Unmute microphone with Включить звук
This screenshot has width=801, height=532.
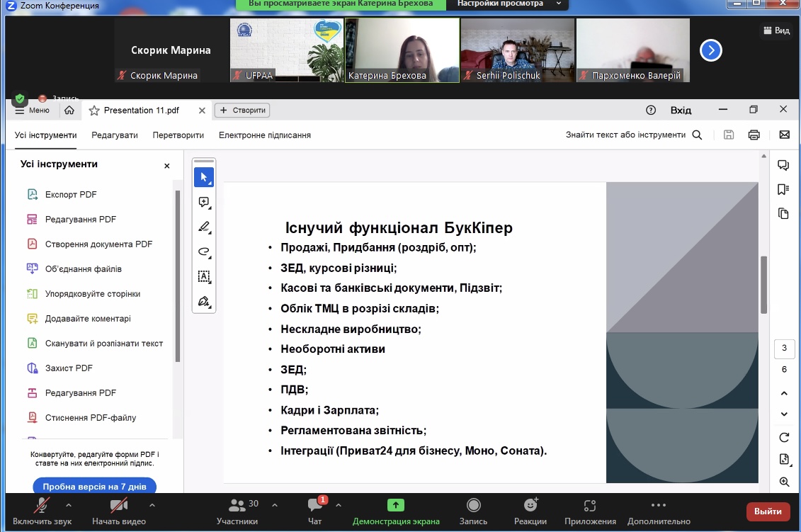pos(42,511)
